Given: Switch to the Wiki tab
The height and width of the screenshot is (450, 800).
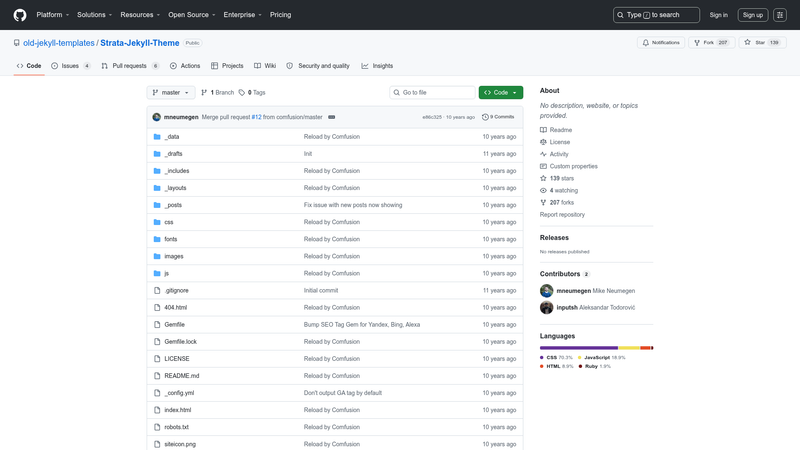Looking at the screenshot, I should pos(265,66).
